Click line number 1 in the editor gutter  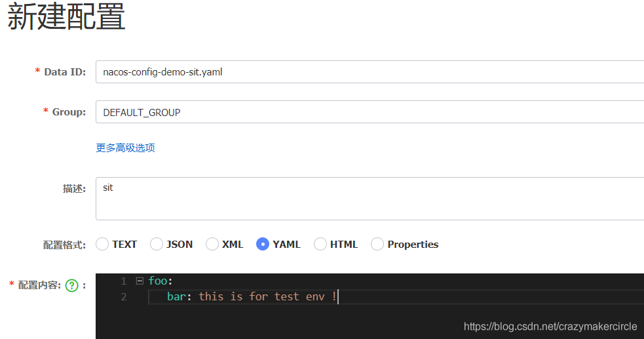click(x=123, y=281)
